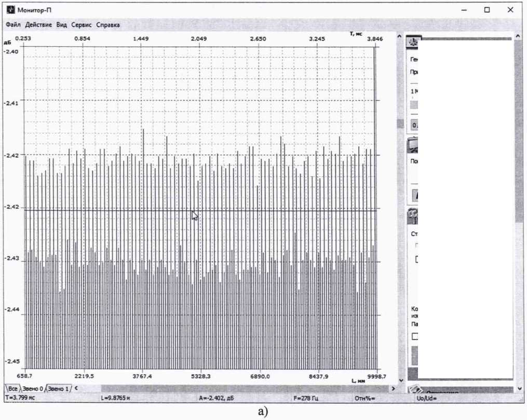Click the 9998,7 length axis label
527x420 pixels.
(377, 376)
